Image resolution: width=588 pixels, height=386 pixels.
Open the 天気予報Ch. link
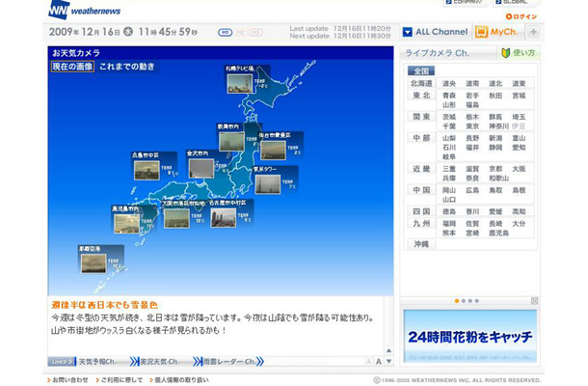click(x=96, y=362)
